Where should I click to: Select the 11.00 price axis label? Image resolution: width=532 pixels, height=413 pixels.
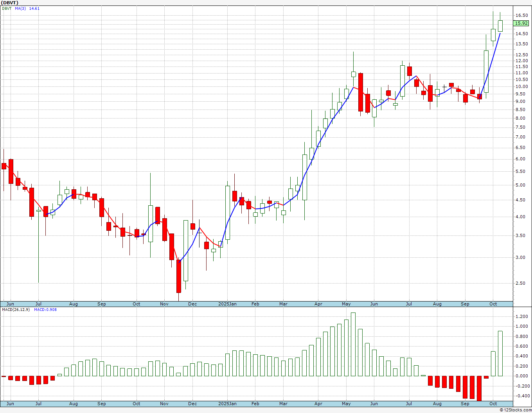(x=521, y=73)
